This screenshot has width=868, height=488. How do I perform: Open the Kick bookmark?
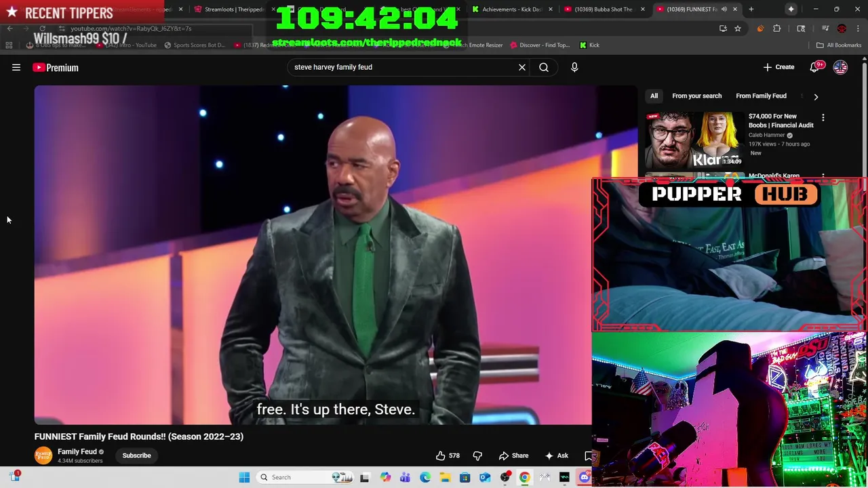point(589,45)
